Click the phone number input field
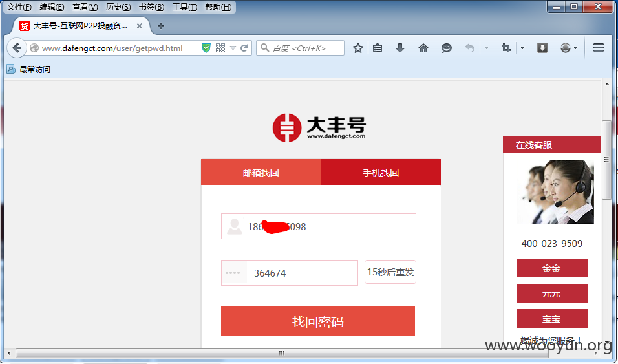 [x=319, y=226]
